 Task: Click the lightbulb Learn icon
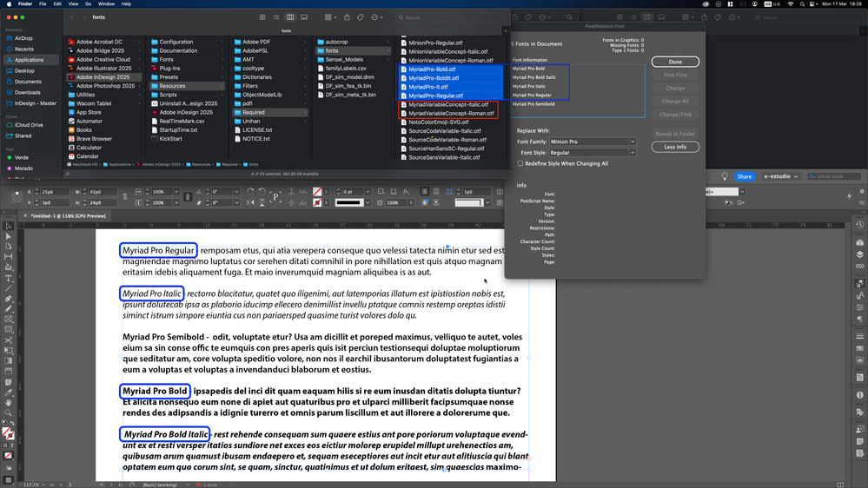[x=725, y=176]
